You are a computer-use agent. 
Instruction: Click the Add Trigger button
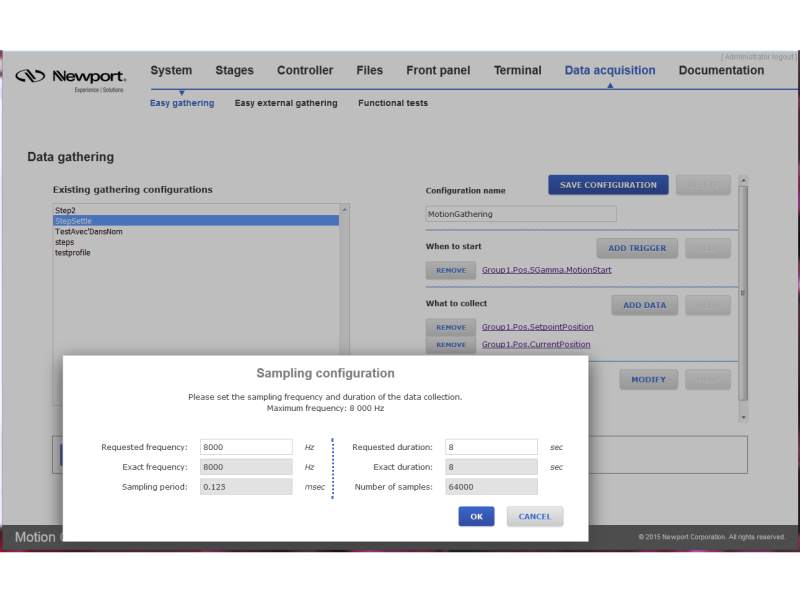[x=638, y=248]
